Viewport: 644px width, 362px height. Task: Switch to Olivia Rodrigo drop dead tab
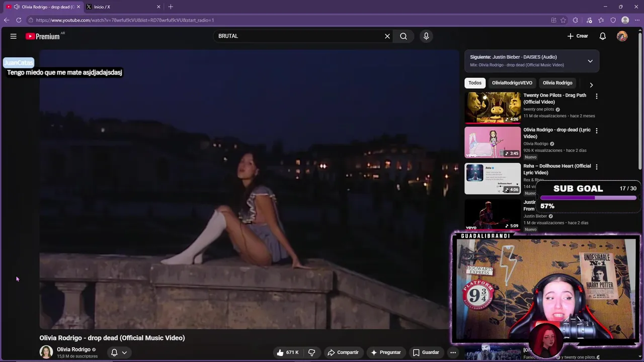pos(43,7)
